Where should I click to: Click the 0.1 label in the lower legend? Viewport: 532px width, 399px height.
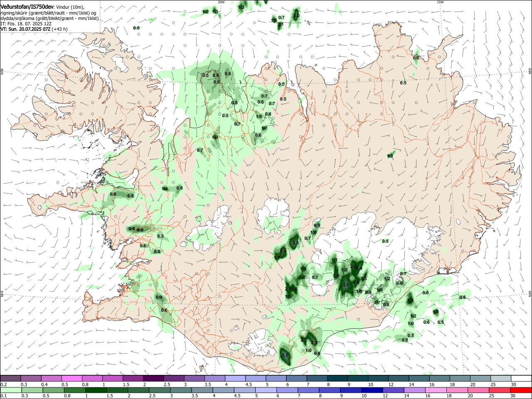click(x=3, y=396)
